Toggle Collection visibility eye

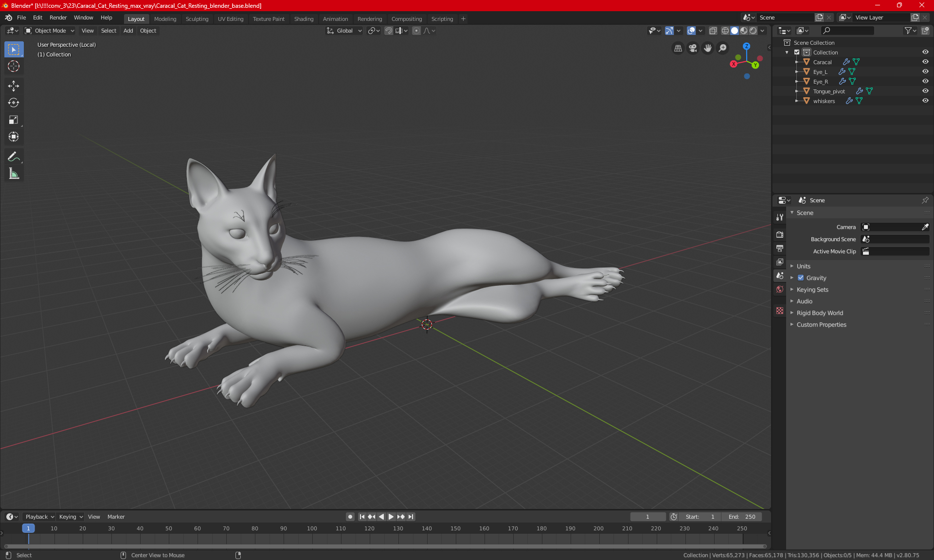(925, 52)
